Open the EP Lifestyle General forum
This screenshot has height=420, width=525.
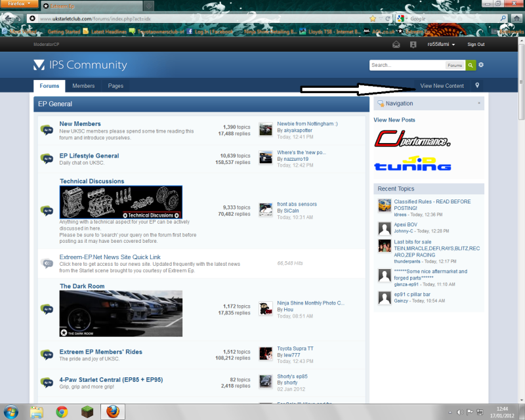click(x=89, y=156)
